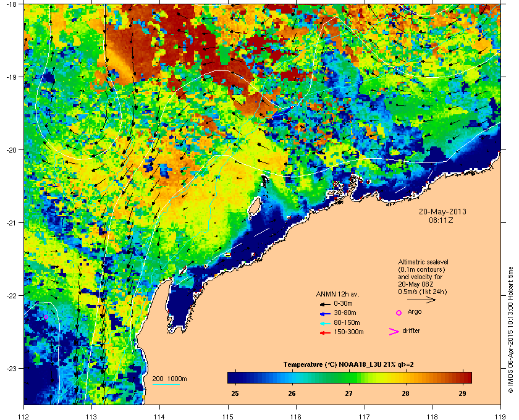Click the blue 30-80m legend arrow
The height and width of the screenshot is (420, 519).
click(x=325, y=313)
